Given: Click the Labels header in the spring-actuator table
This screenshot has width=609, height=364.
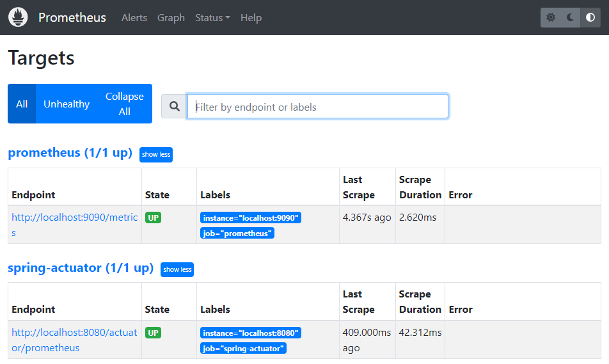Looking at the screenshot, I should pos(215,310).
